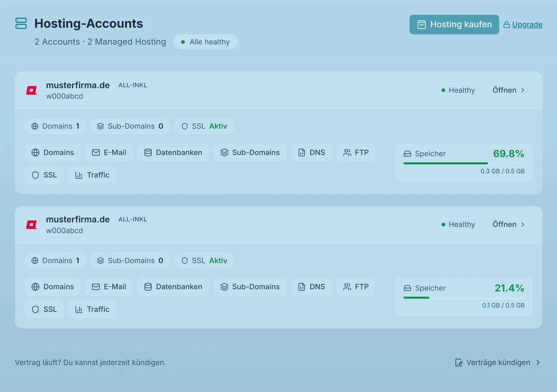Click '2 Accounts · 2 Managed Hosting' subtitle
This screenshot has height=392, width=557.
click(100, 42)
